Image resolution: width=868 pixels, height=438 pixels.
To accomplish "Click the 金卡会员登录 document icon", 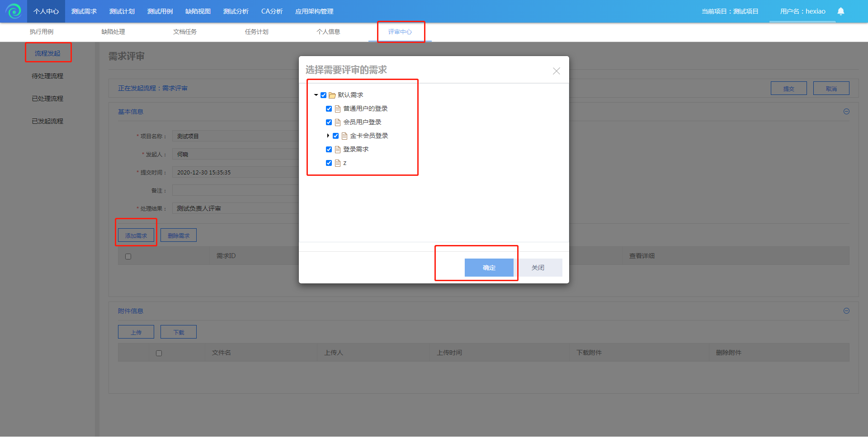I will (344, 136).
